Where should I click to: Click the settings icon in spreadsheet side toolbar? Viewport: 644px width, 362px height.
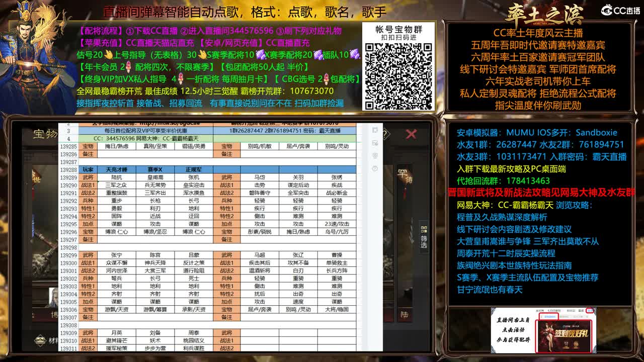(375, 155)
